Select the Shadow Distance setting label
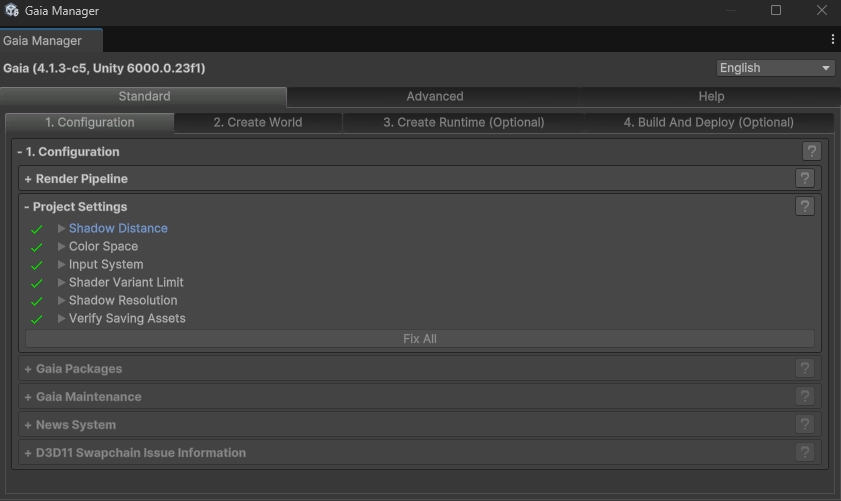This screenshot has height=501, width=841. point(118,228)
